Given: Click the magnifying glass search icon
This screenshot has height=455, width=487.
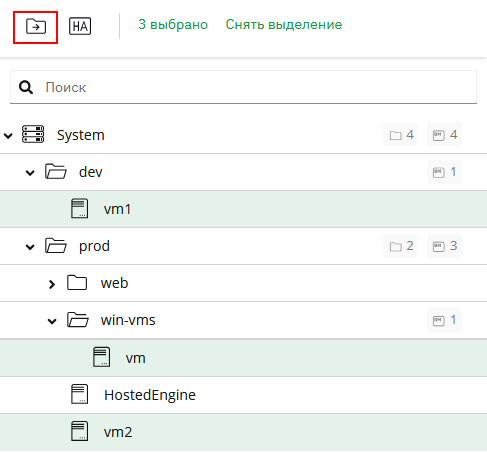Looking at the screenshot, I should [x=26, y=87].
